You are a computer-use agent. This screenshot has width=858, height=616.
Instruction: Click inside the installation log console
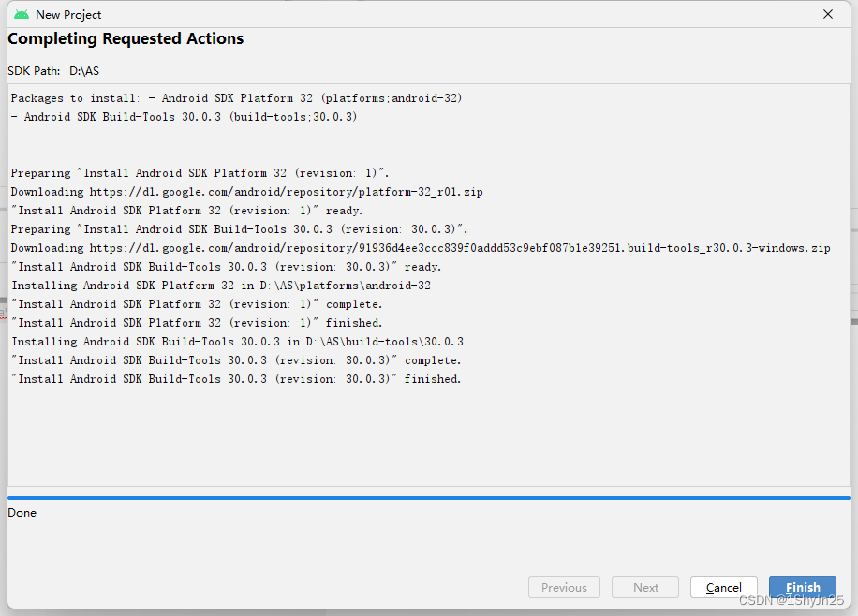click(x=422, y=431)
